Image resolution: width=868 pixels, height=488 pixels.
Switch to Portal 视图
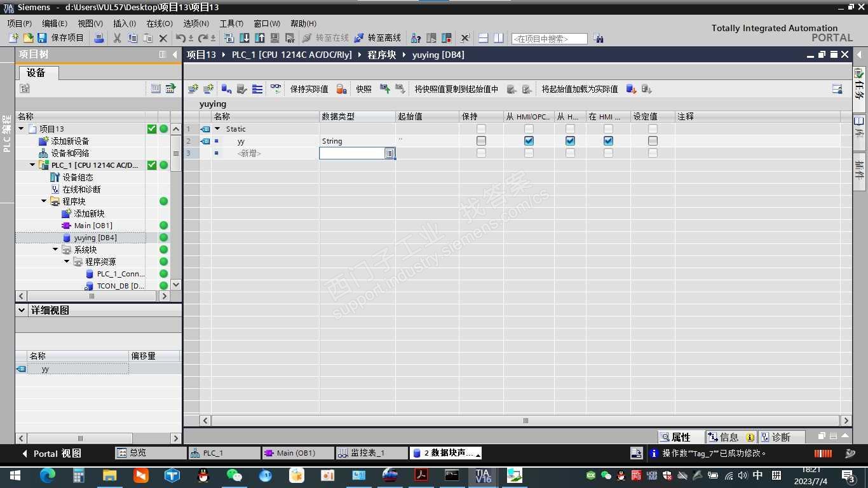[x=51, y=454]
